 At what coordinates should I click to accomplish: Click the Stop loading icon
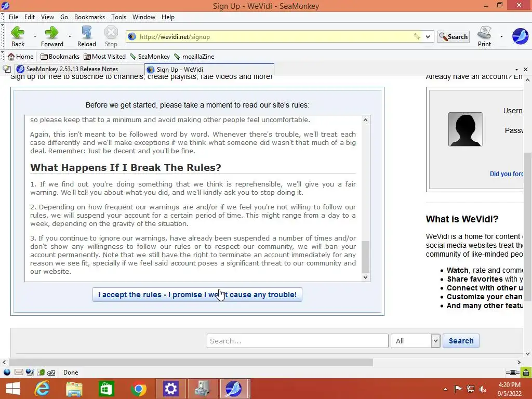111,36
